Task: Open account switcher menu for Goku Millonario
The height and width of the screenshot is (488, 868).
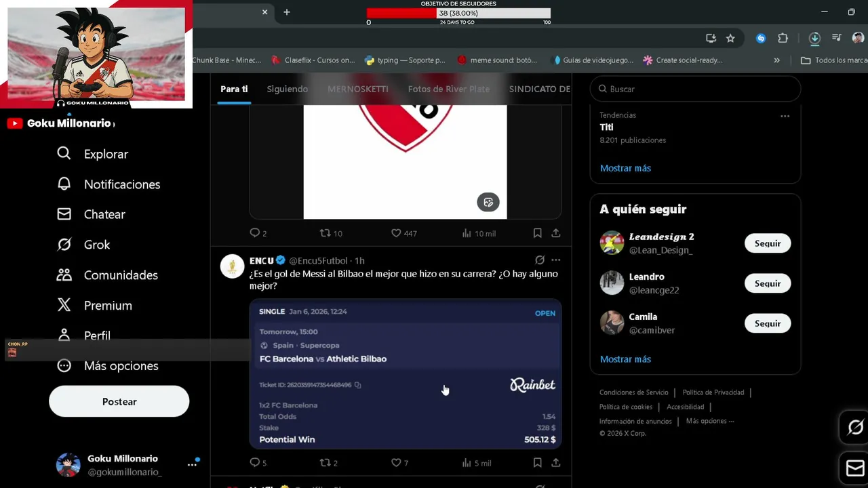Action: [192, 466]
